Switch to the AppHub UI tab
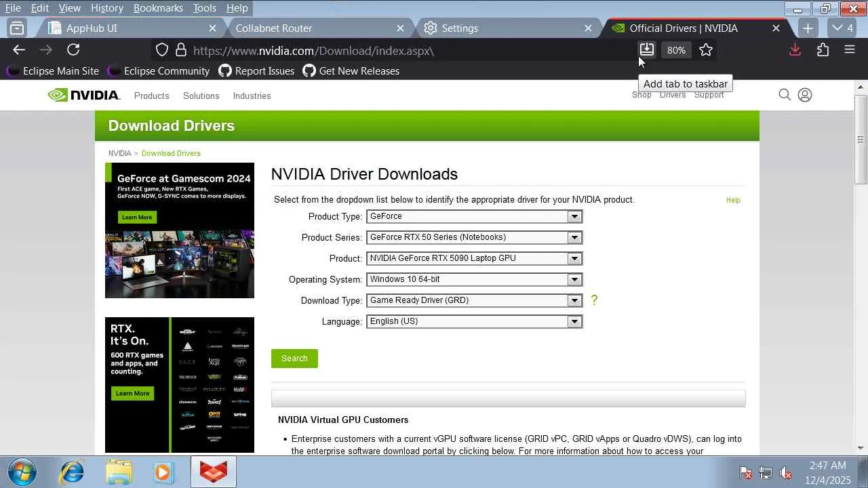This screenshot has height=488, width=868. 132,28
